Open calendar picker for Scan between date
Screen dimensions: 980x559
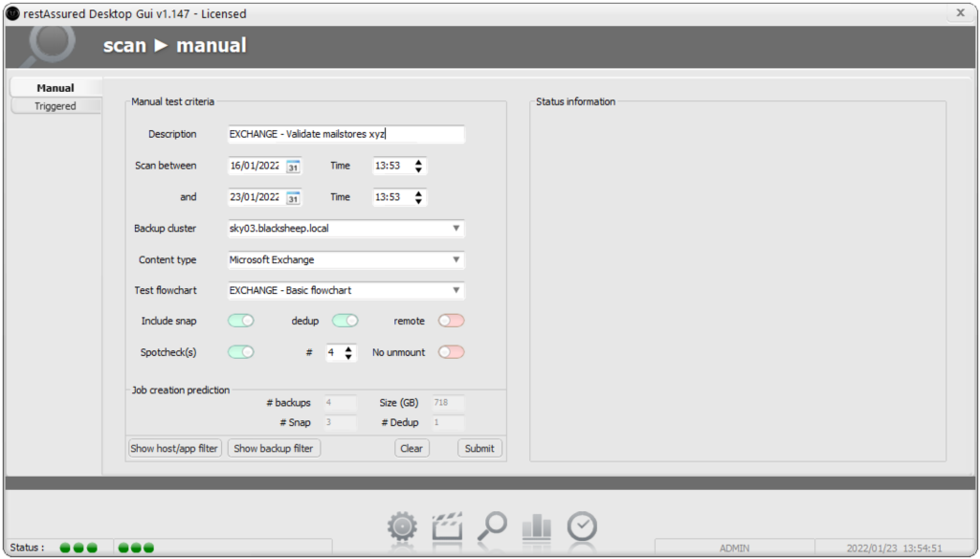tap(294, 166)
